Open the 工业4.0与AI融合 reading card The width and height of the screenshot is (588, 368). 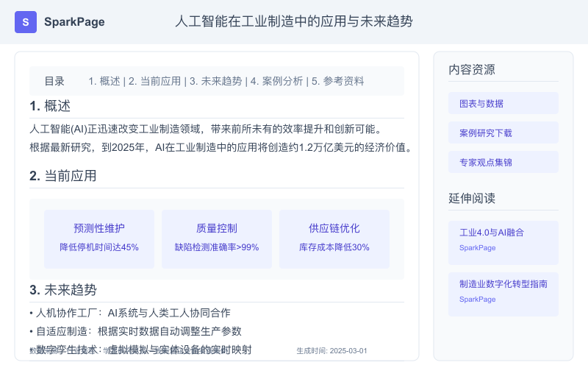[x=503, y=243]
